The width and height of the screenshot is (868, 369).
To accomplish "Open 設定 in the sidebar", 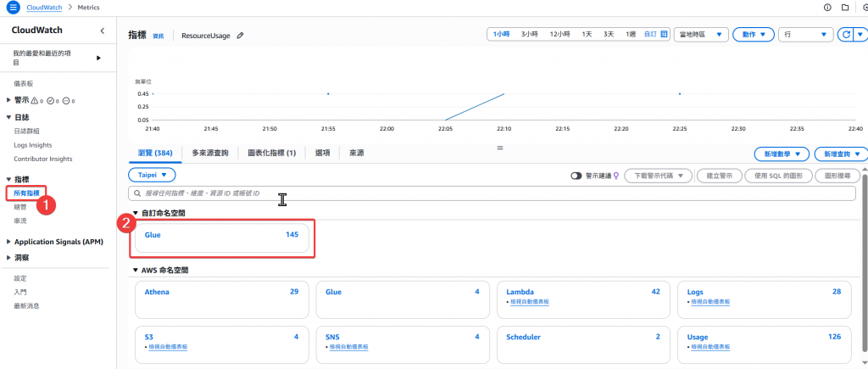I will coord(20,278).
